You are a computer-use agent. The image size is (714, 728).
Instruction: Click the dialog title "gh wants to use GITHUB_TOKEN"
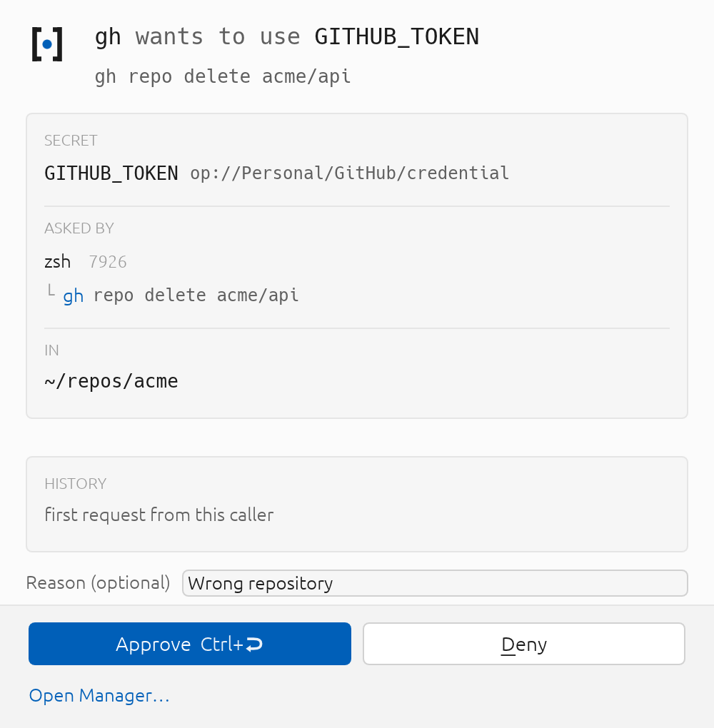point(286,36)
